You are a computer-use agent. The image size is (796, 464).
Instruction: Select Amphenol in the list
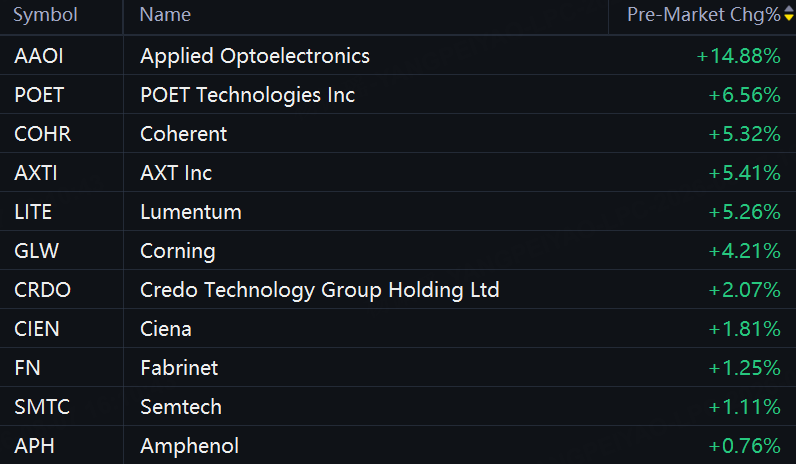(x=189, y=446)
